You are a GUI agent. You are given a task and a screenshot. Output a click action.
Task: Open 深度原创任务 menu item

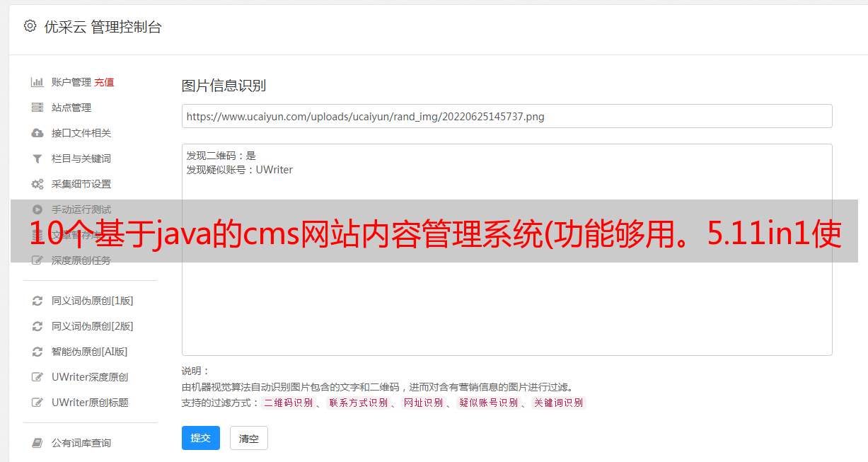click(81, 260)
